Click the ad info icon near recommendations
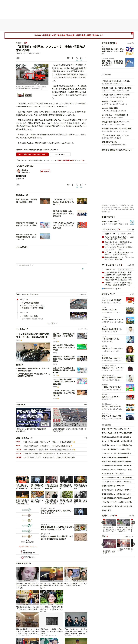The width and height of the screenshot is (138, 644). click(83, 269)
